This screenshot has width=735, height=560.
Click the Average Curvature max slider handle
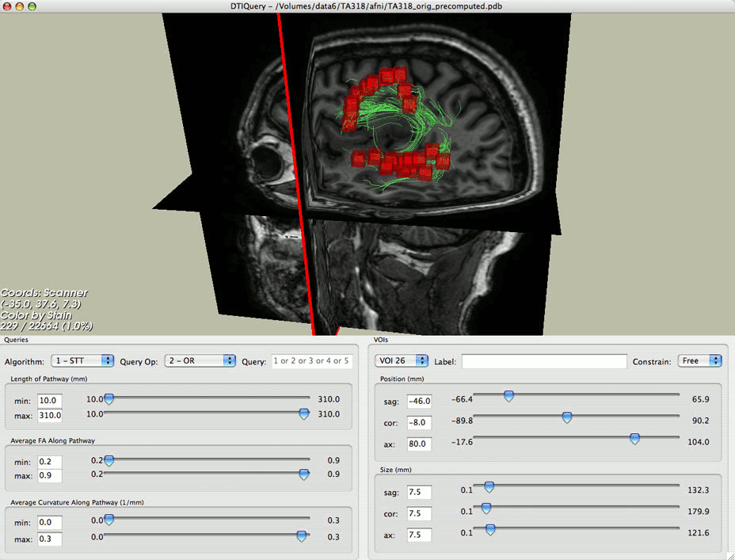coord(302,536)
